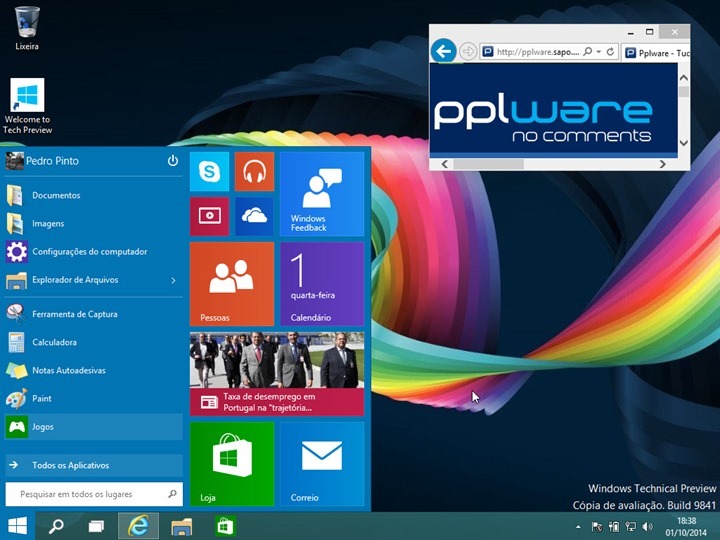Select the Pplware browser tab
Image resolution: width=720 pixels, height=540 pixels.
pyautogui.click(x=656, y=52)
